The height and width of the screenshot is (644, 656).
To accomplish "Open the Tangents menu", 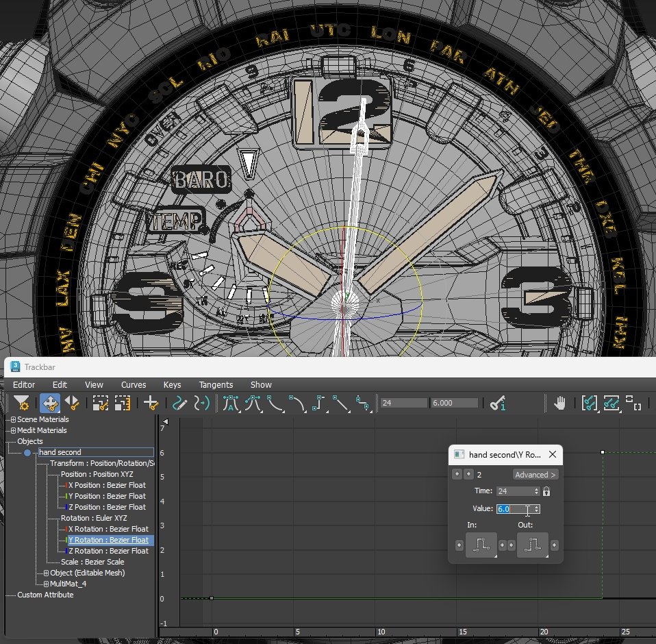I will click(x=216, y=384).
